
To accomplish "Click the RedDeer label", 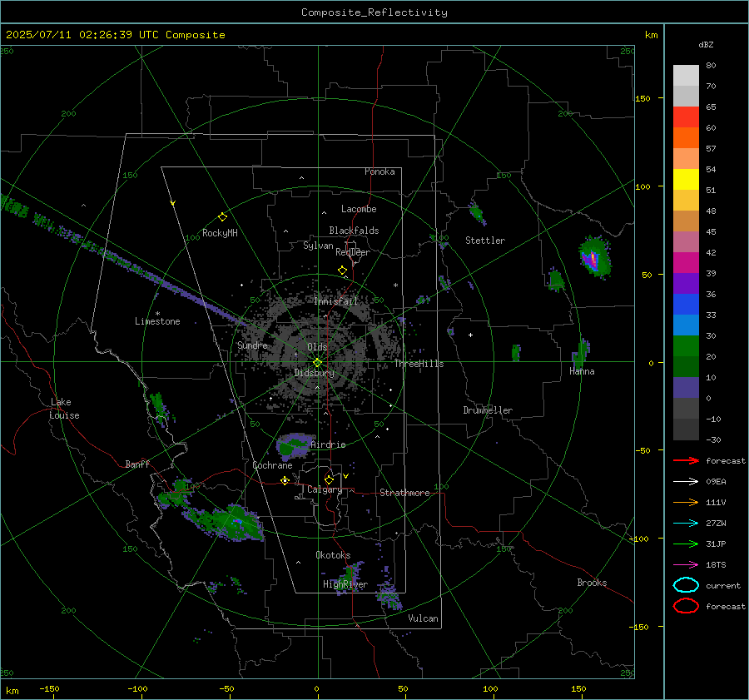I will click(x=353, y=252).
